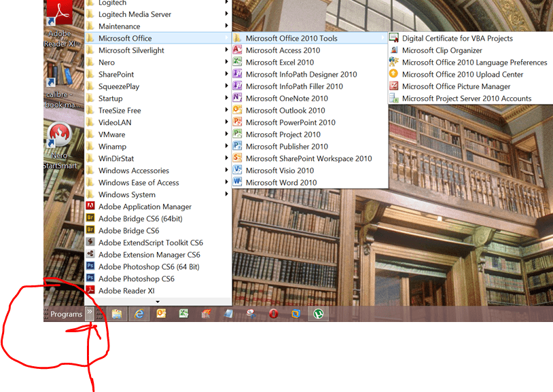The width and height of the screenshot is (553, 392).
Task: Choose Microsoft Outlook 2010 from the list
Action: [x=285, y=110]
